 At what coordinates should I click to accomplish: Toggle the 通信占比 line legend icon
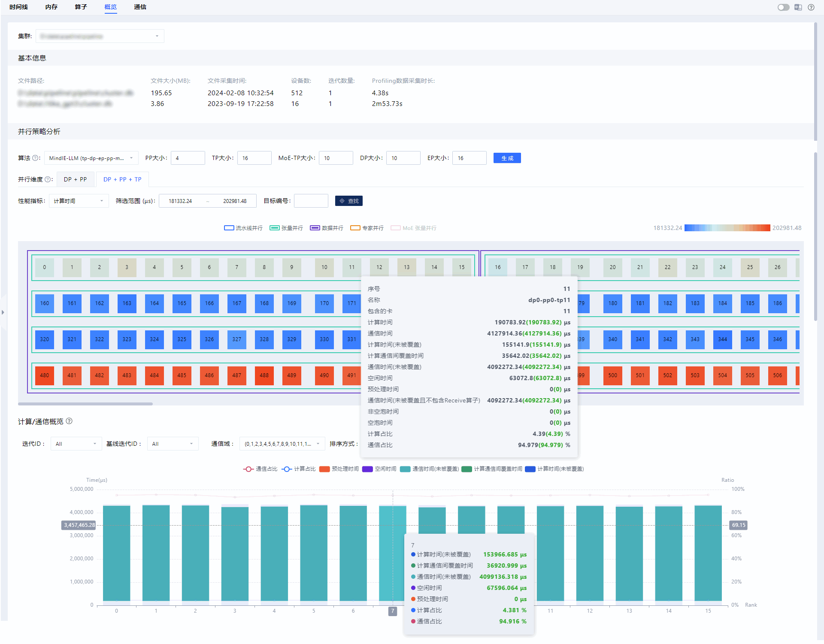pos(248,469)
